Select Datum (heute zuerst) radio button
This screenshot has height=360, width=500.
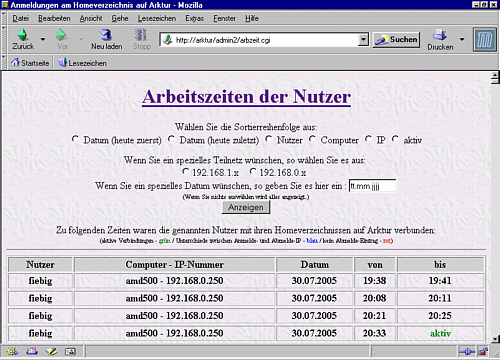point(76,139)
